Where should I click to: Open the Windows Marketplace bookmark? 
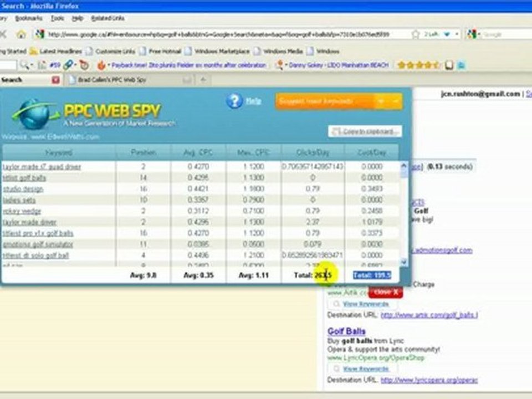217,51
